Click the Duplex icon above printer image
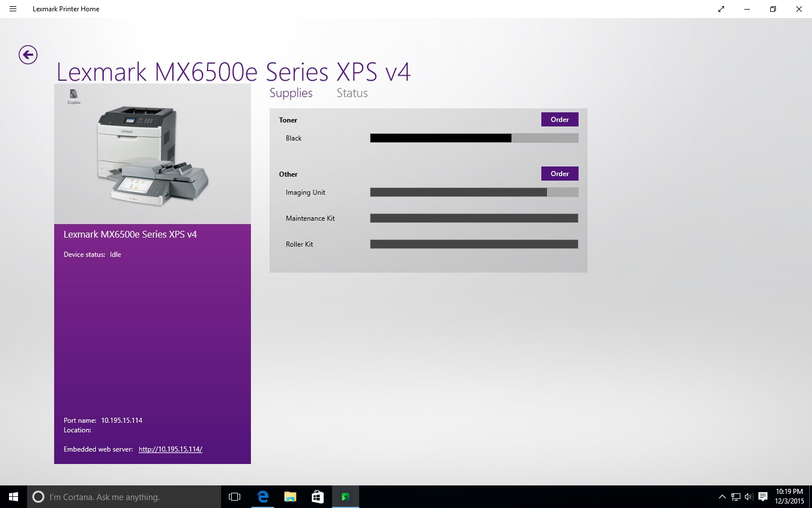 (x=74, y=96)
